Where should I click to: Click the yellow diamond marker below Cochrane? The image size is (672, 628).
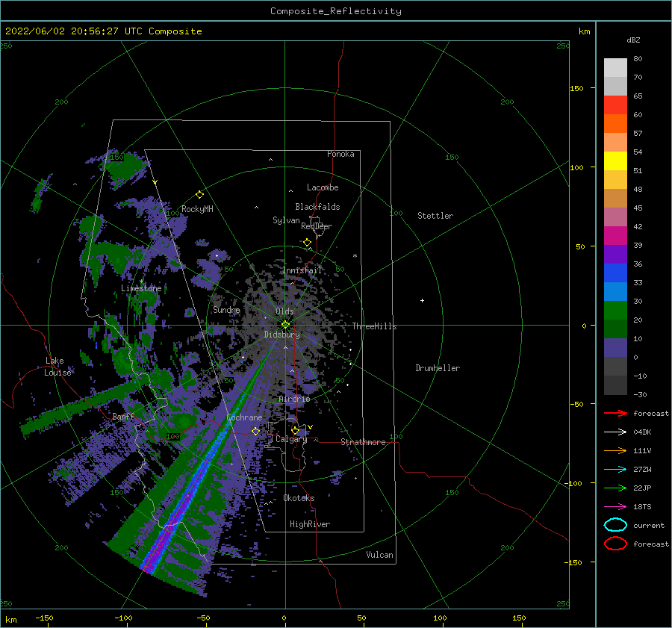[255, 431]
